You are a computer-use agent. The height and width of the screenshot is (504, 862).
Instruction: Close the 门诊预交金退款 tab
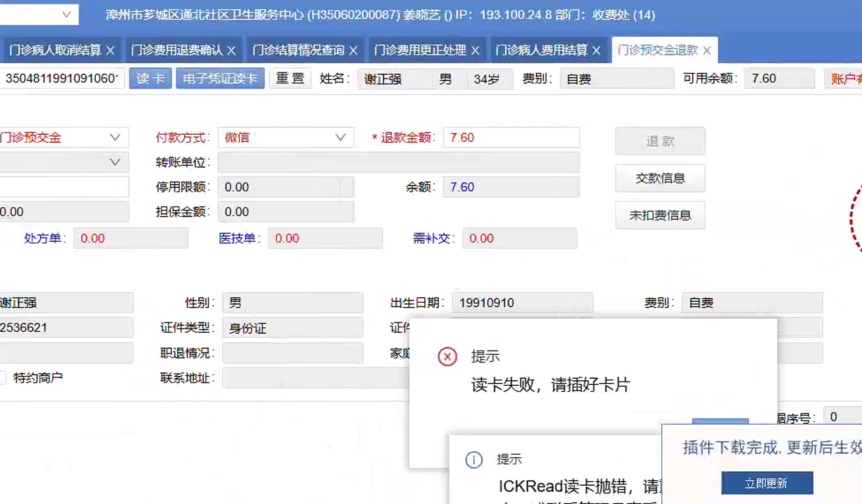coord(707,50)
